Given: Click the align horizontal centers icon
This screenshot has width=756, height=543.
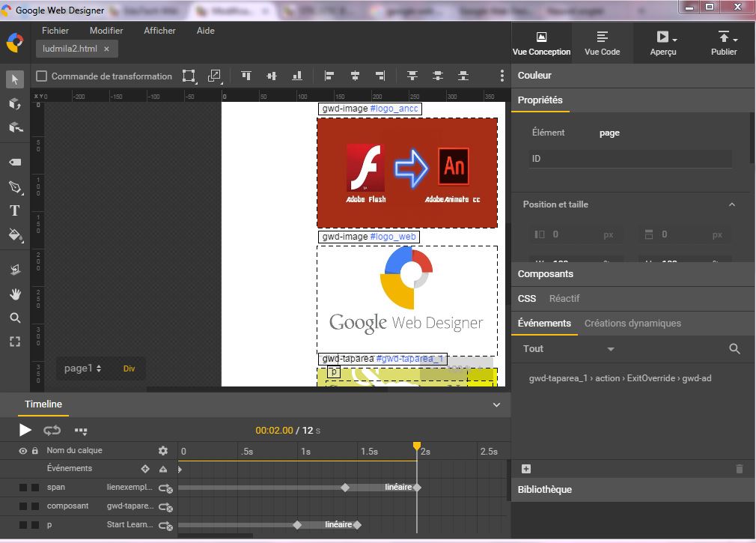Looking at the screenshot, I should click(355, 76).
